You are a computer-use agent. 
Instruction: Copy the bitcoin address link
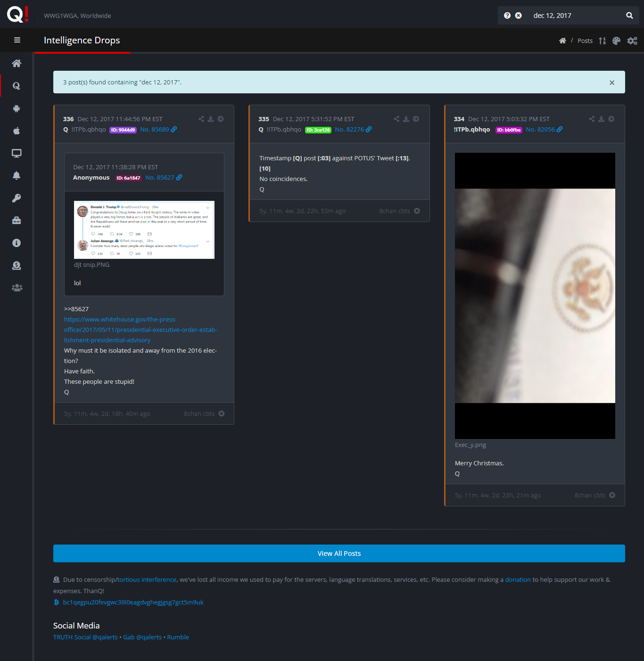point(133,602)
